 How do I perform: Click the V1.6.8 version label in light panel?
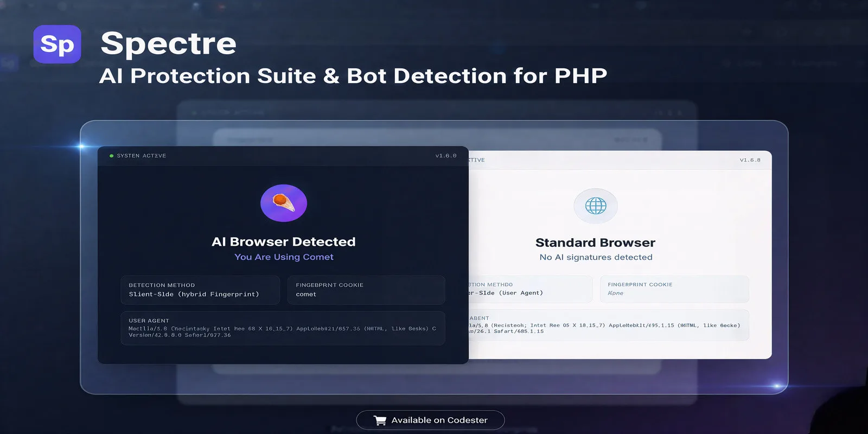pyautogui.click(x=750, y=160)
